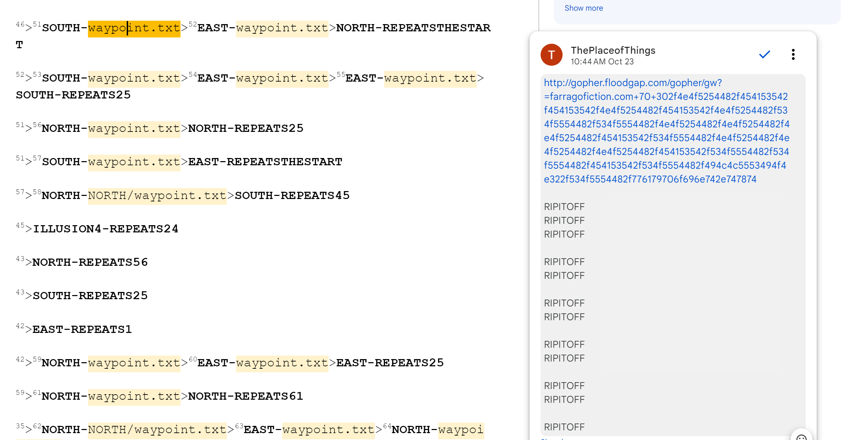Viewport: 868px width, 440px height.
Task: Resolve ThePlaceofThings comment with the checkmark
Action: [764, 54]
